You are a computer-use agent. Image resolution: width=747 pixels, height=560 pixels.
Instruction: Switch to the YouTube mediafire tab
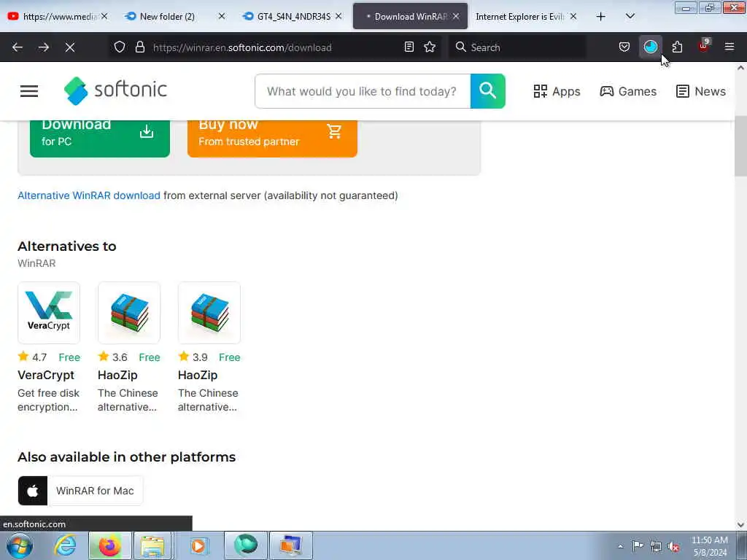coord(56,17)
